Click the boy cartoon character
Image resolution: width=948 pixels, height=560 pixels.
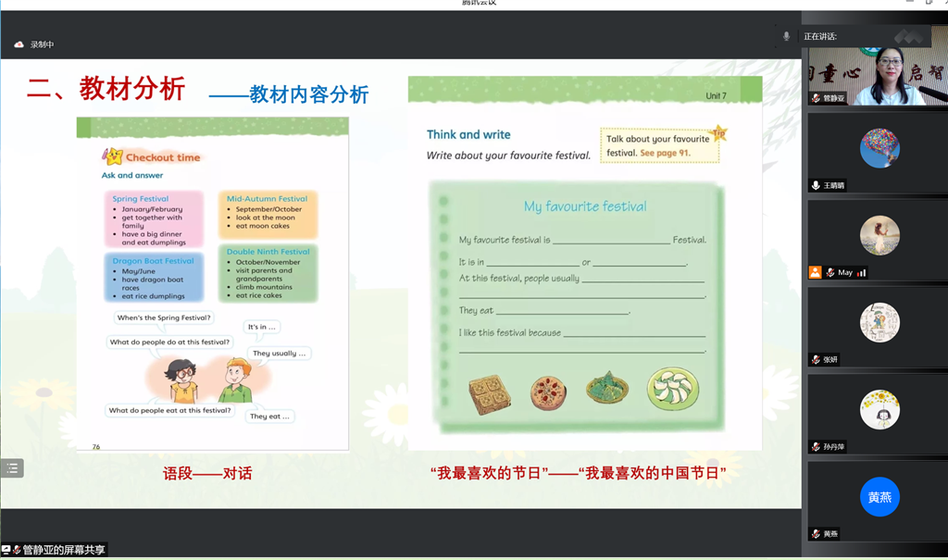236,380
